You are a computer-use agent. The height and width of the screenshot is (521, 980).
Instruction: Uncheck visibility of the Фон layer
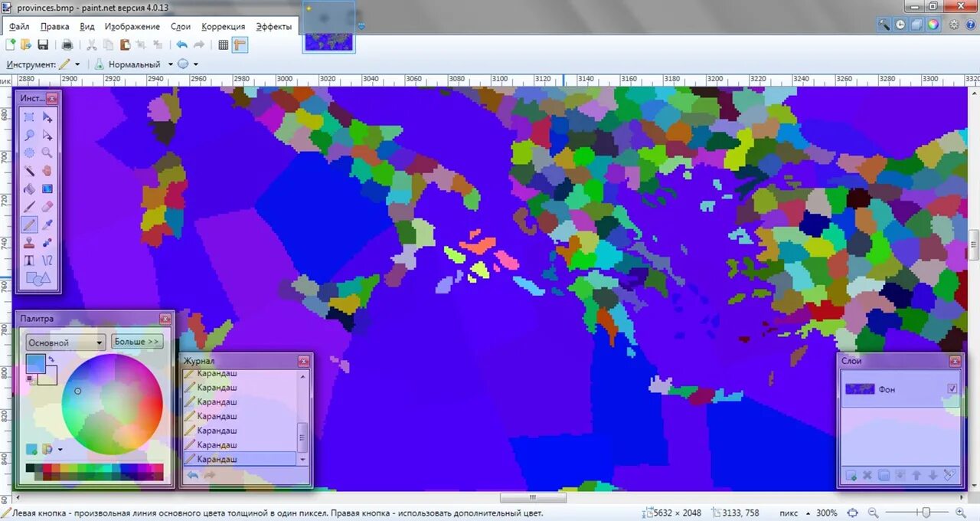coord(952,389)
